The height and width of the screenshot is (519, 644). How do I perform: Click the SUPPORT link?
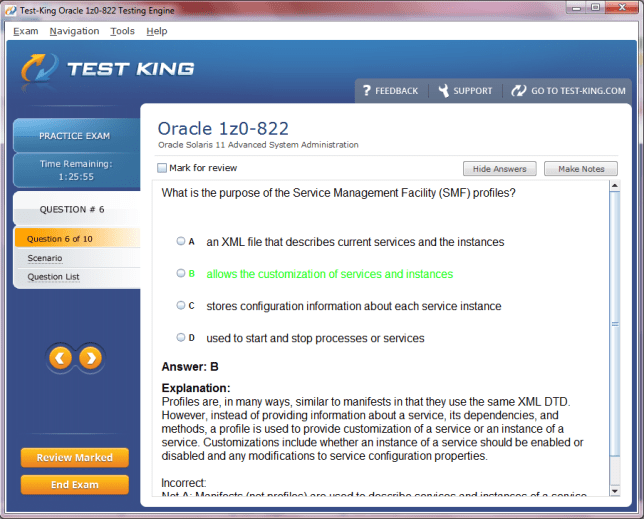(x=472, y=91)
